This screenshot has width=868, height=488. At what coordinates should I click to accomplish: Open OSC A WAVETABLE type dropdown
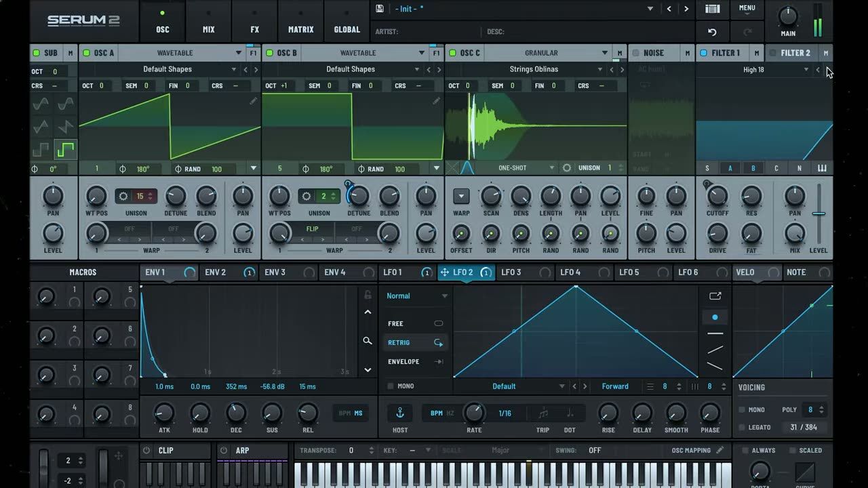tap(181, 53)
